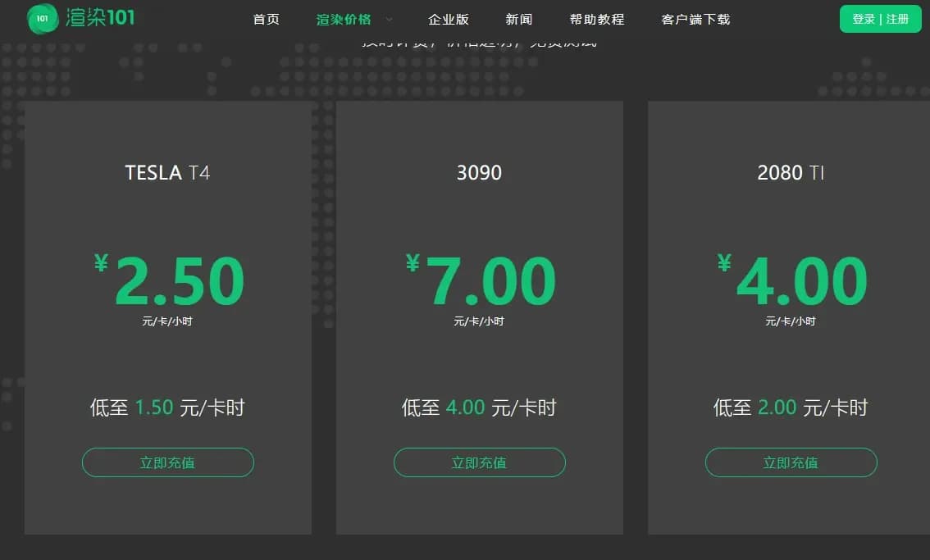The width and height of the screenshot is (930, 560).
Task: Open the 客户端下载 menu item
Action: point(695,20)
